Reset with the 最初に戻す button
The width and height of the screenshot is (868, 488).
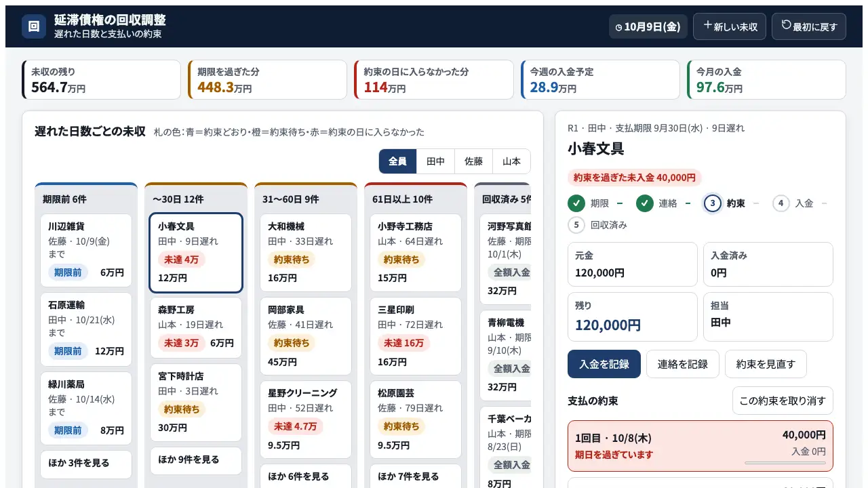click(809, 26)
